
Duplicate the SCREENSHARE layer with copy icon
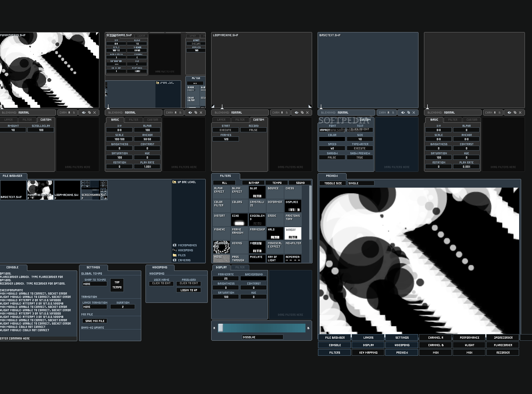pos(195,112)
